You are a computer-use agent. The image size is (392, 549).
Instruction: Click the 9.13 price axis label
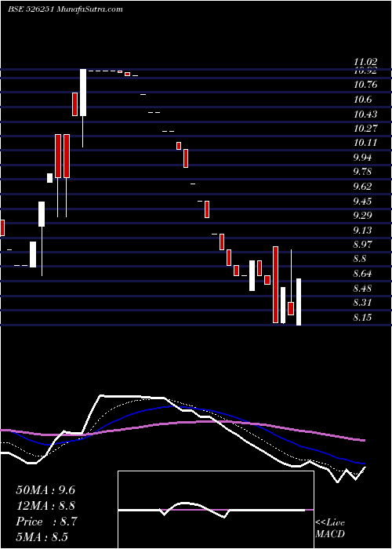(362, 231)
